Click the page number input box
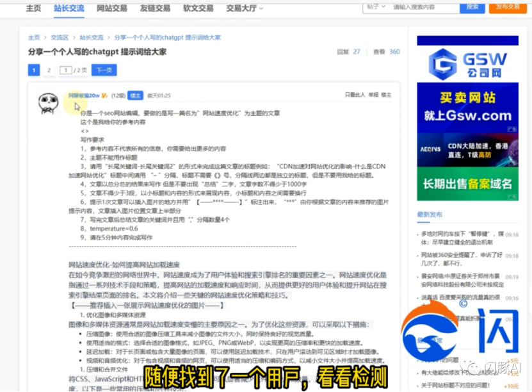This screenshot has height=392, width=532. (65, 70)
